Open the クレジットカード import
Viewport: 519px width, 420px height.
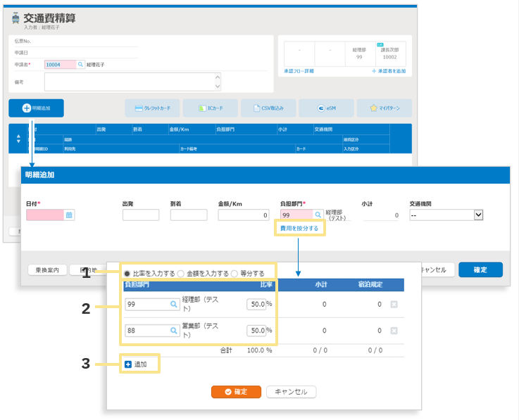coord(153,108)
